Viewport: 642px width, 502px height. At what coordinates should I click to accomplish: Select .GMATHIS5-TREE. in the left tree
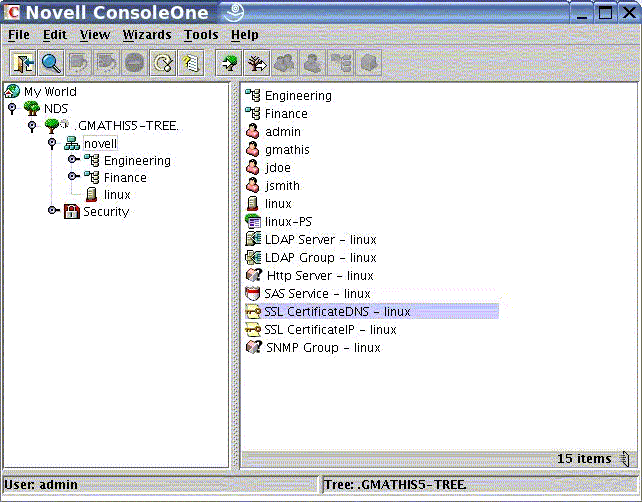pyautogui.click(x=127, y=126)
